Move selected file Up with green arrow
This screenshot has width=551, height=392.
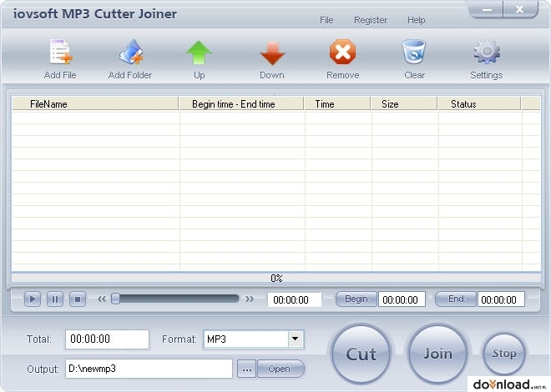click(x=199, y=53)
